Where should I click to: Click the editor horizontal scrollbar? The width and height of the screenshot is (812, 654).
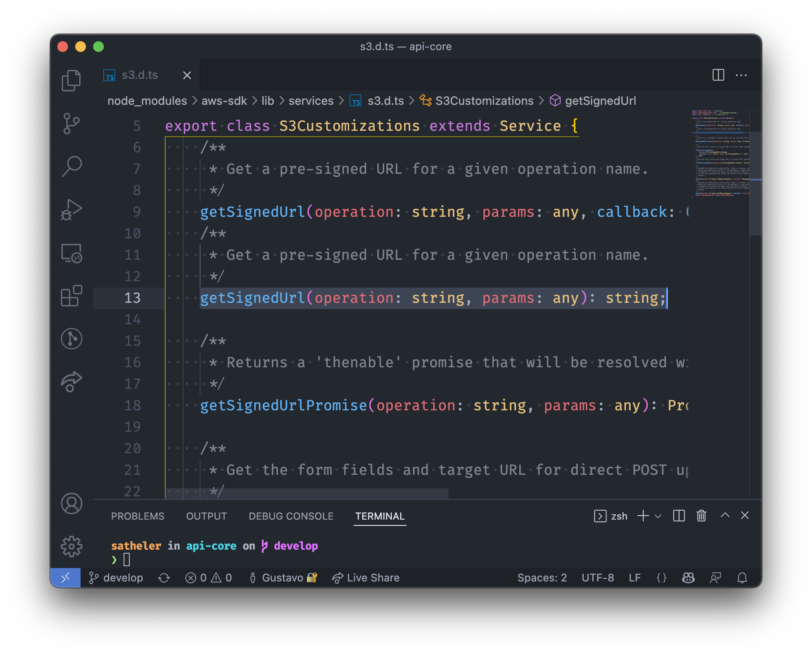[307, 493]
